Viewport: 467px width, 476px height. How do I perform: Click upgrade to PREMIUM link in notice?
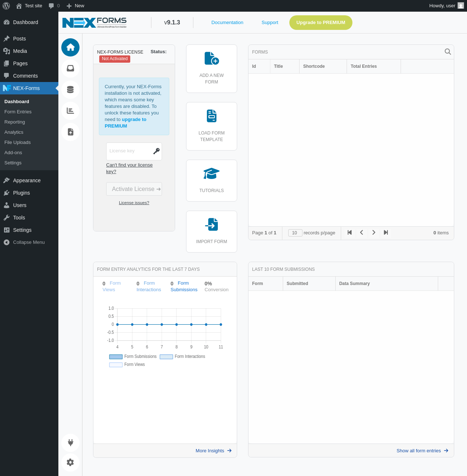tap(126, 123)
